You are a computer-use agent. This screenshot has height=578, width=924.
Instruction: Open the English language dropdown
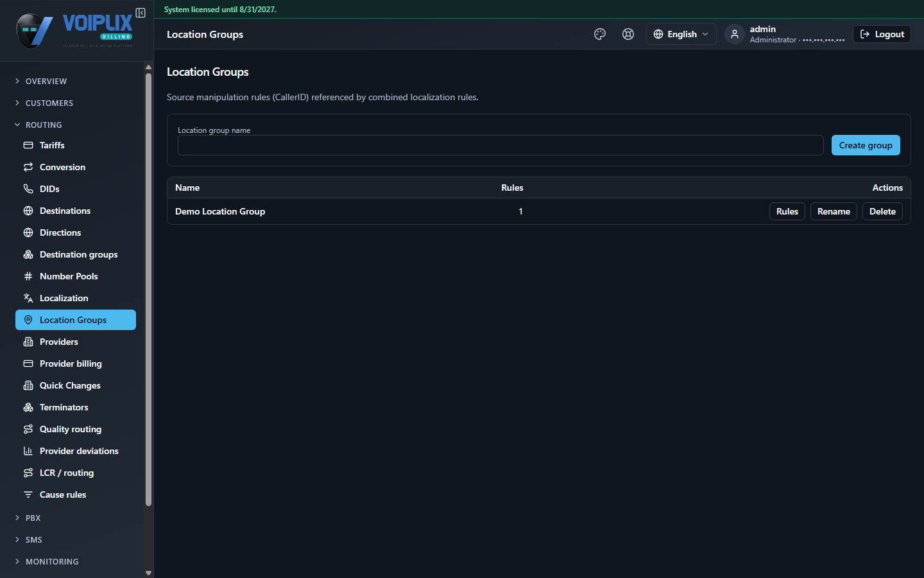pyautogui.click(x=681, y=34)
